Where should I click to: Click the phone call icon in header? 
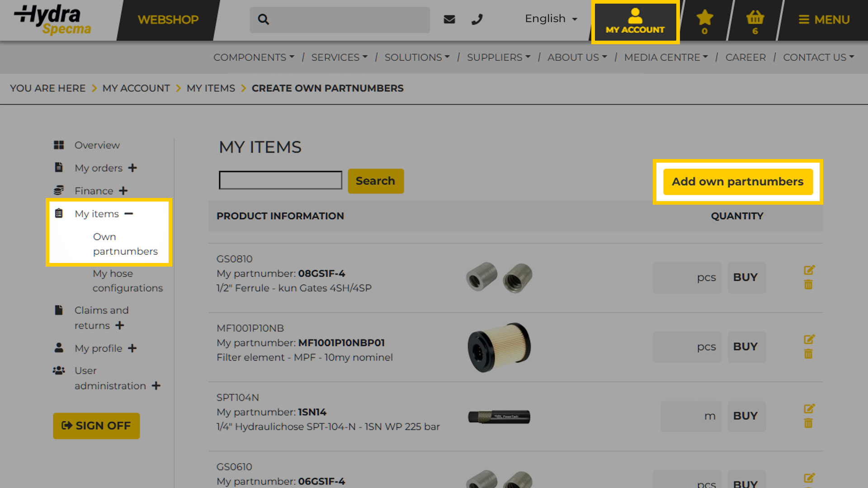pyautogui.click(x=477, y=19)
